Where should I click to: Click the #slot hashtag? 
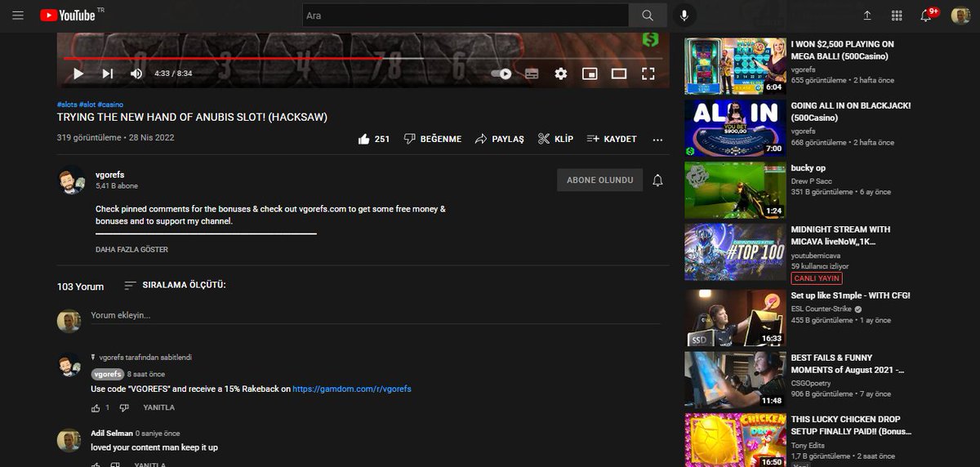pos(87,105)
